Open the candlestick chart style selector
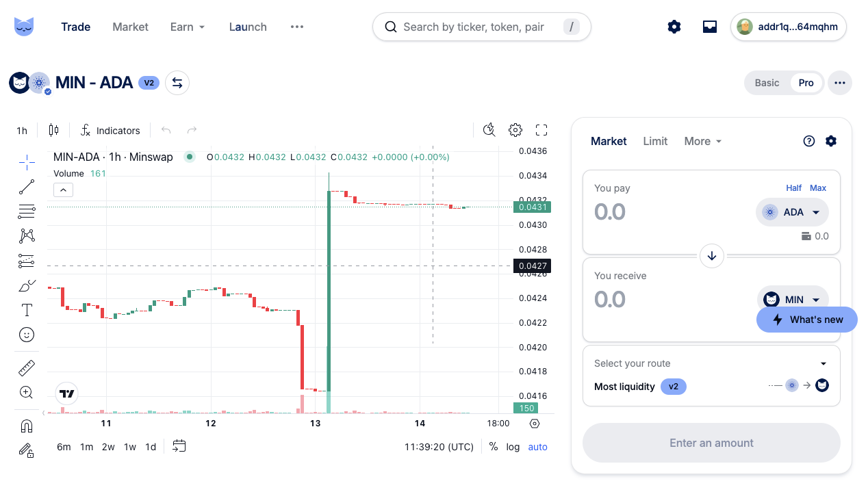 point(54,130)
